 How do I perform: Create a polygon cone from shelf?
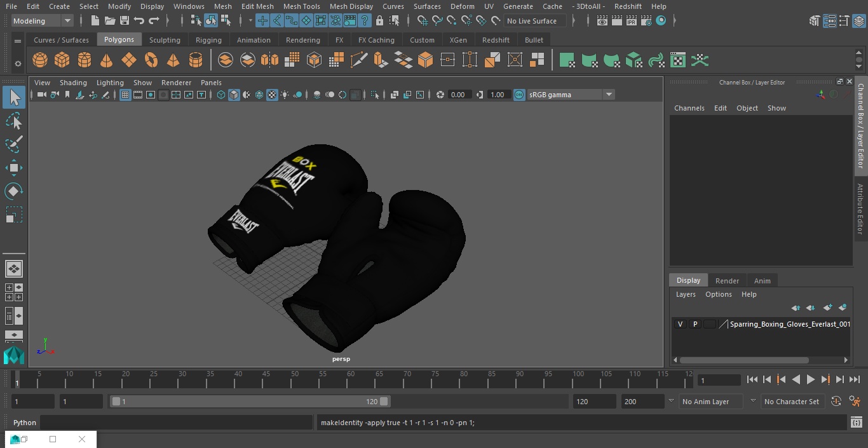pyautogui.click(x=107, y=60)
